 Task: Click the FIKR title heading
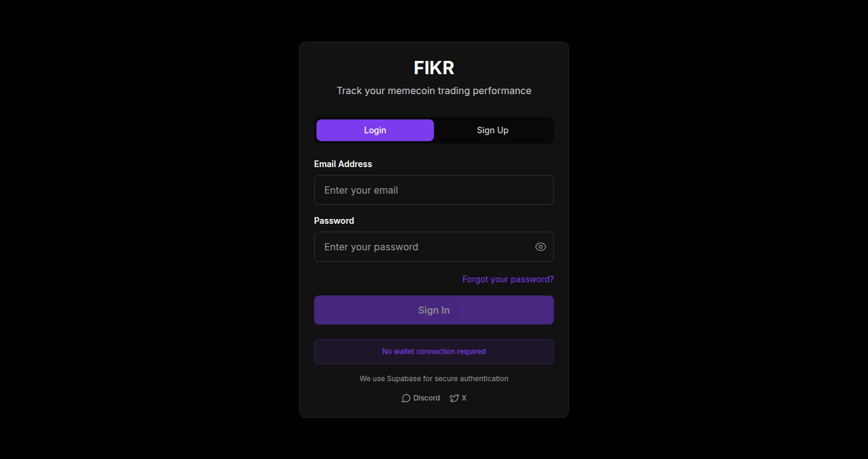pos(434,68)
